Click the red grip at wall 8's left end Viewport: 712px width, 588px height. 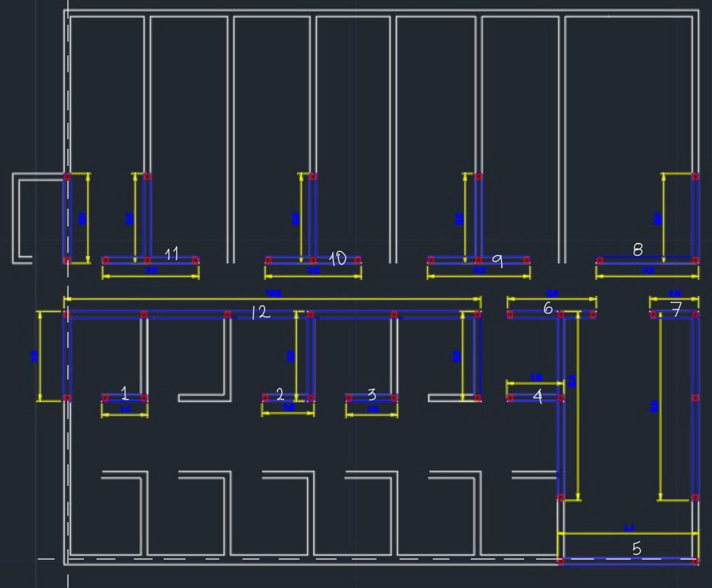600,260
